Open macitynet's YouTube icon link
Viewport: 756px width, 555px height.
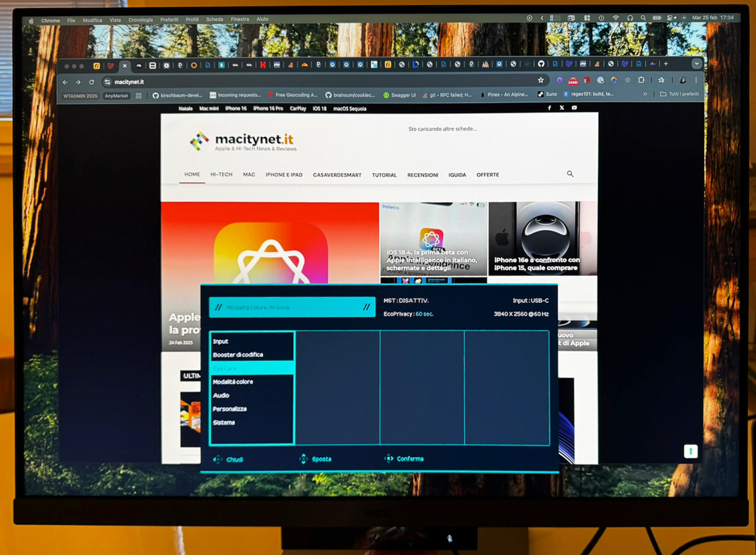coord(575,108)
